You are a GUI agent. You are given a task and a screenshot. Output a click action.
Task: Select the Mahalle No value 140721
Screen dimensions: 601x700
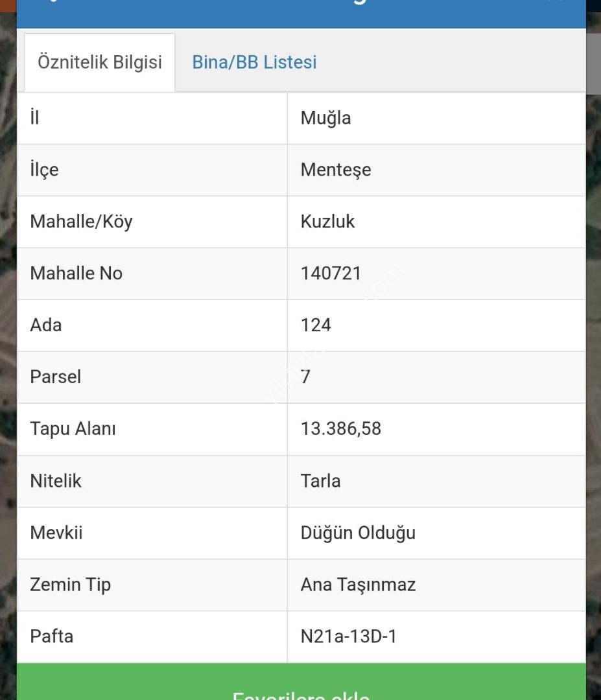331,274
